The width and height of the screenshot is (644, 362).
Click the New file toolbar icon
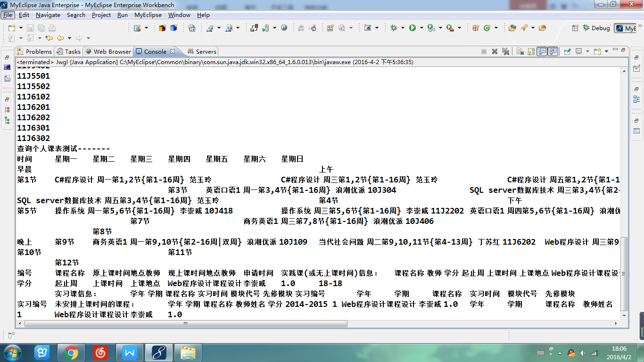[x=11, y=28]
